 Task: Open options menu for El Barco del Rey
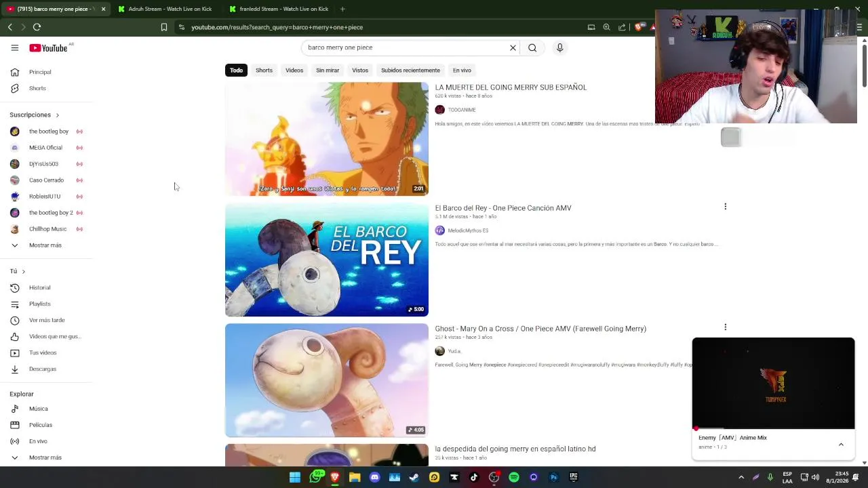coord(725,207)
